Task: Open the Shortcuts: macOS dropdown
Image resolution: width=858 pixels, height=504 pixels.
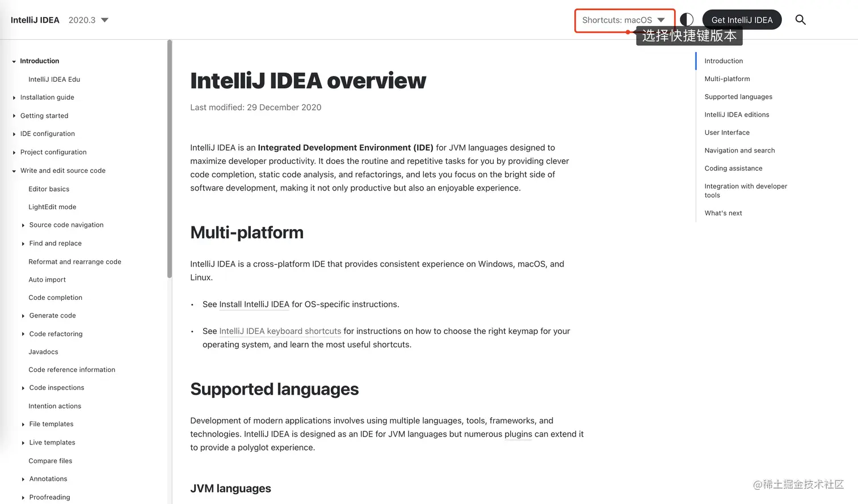Action: pyautogui.click(x=624, y=20)
